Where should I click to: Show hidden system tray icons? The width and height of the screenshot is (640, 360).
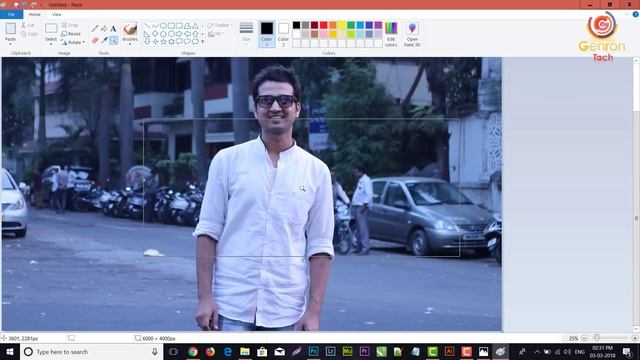[x=537, y=351]
